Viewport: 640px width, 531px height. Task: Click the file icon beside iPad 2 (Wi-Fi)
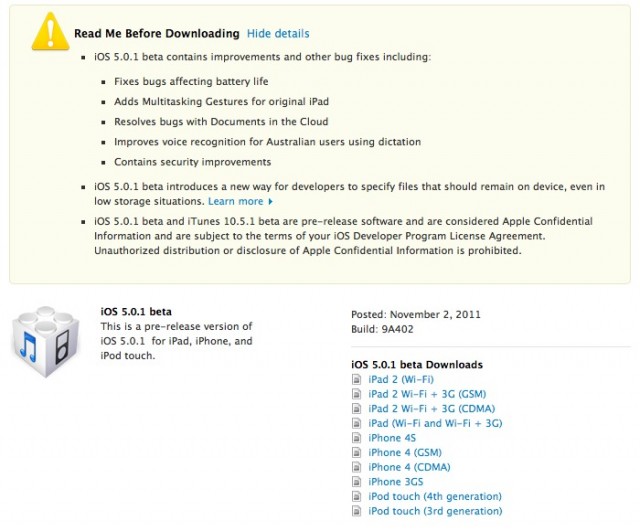(358, 380)
